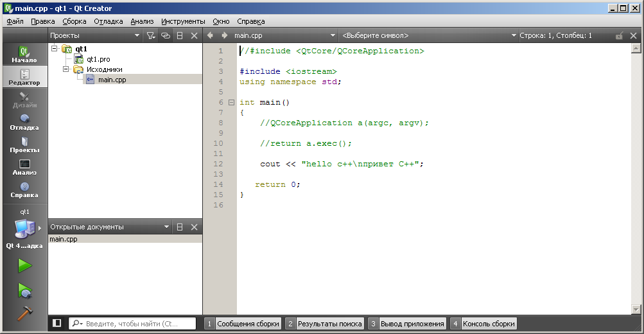Show Вывод приложения output pane
The width and height of the screenshot is (644, 334).
(407, 324)
